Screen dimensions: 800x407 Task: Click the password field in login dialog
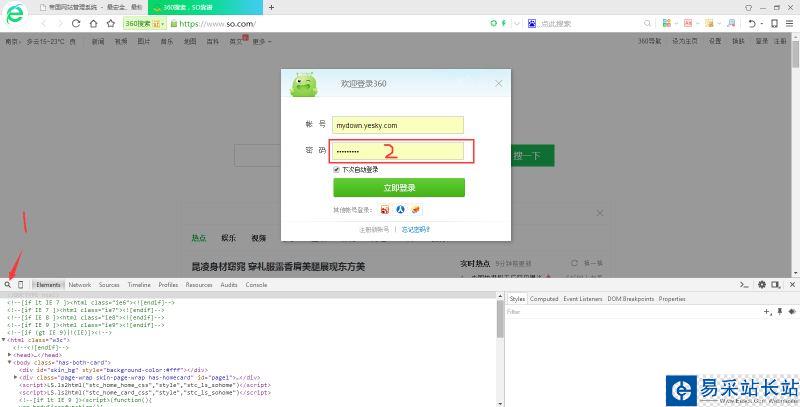coord(397,151)
